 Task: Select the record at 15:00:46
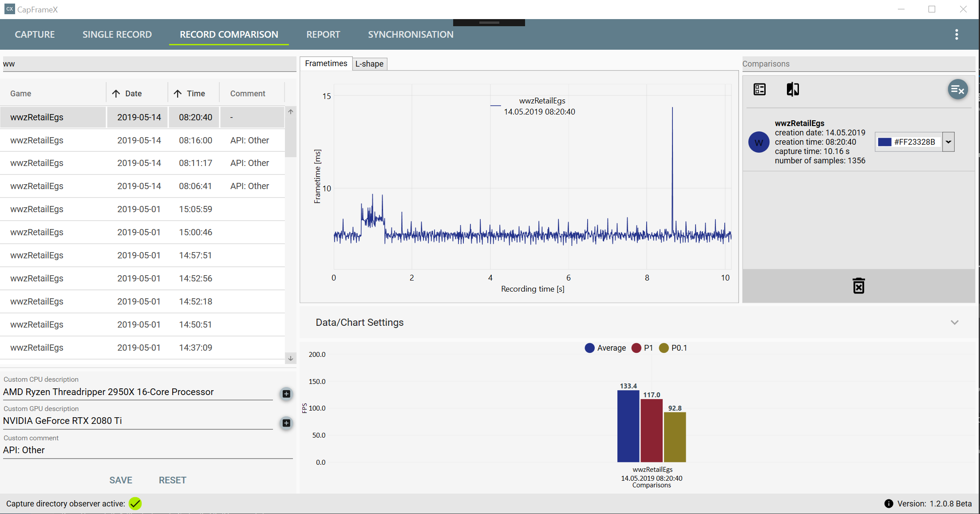(142, 232)
